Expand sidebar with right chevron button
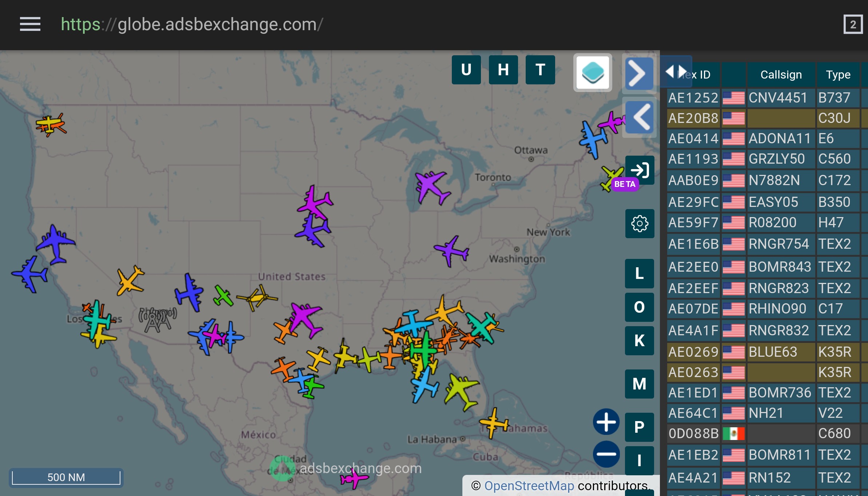 click(639, 74)
